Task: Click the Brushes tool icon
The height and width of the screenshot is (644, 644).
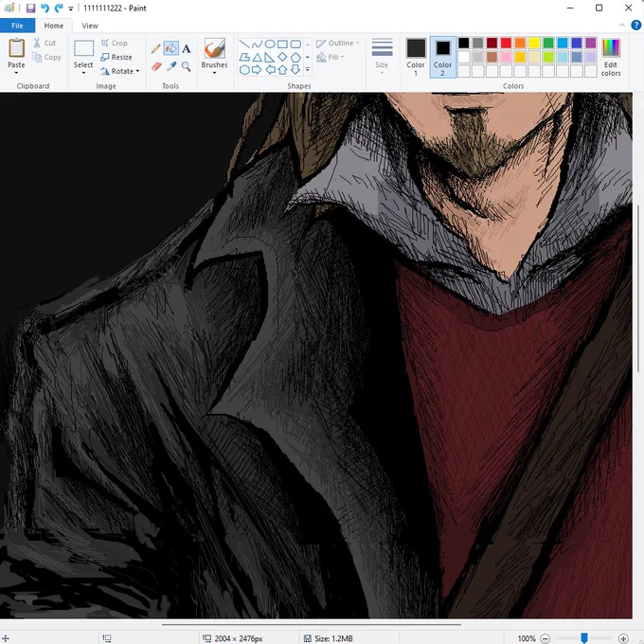Action: point(214,48)
